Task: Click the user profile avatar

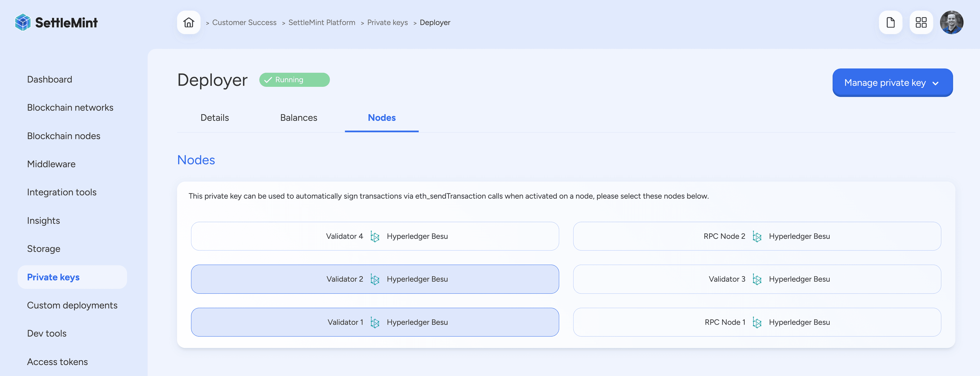Action: click(951, 22)
